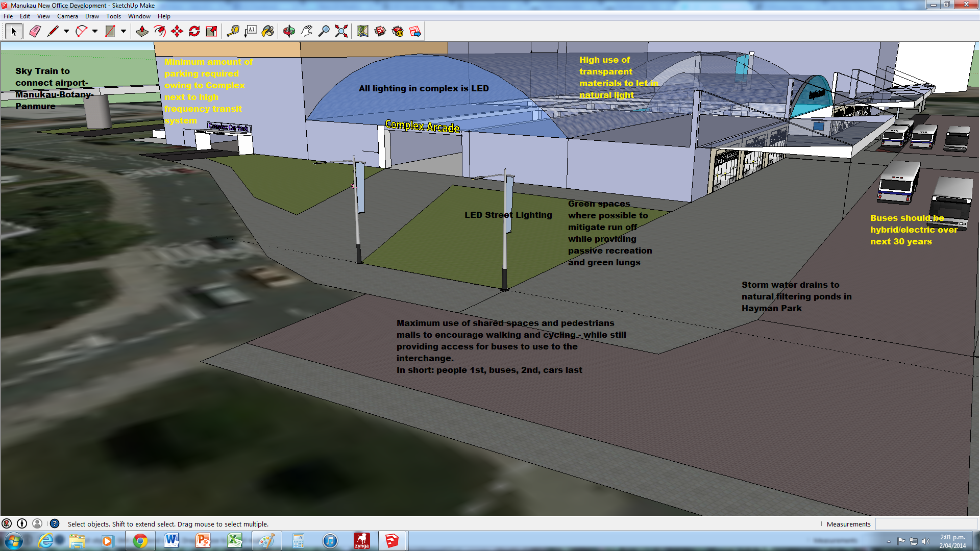The height and width of the screenshot is (551, 980).
Task: Click the geo-location status icon
Action: click(x=7, y=523)
